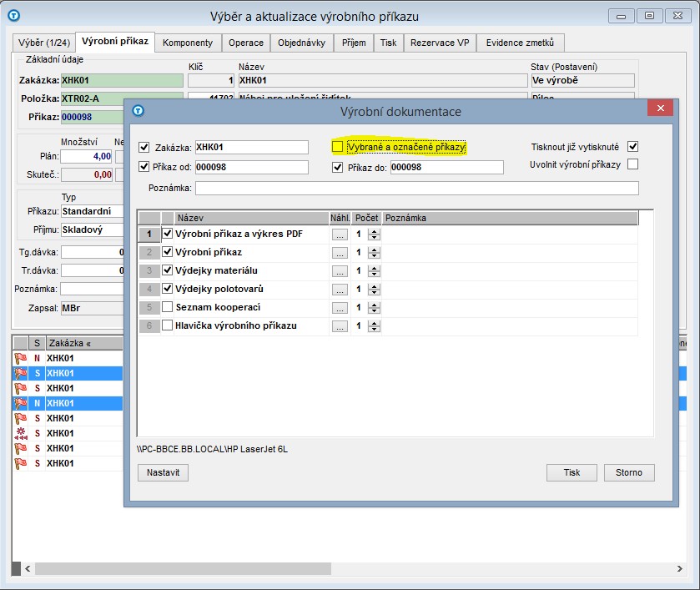
Task: Uncheck Tisknout již vytisknuté checkbox
Action: click(x=632, y=147)
